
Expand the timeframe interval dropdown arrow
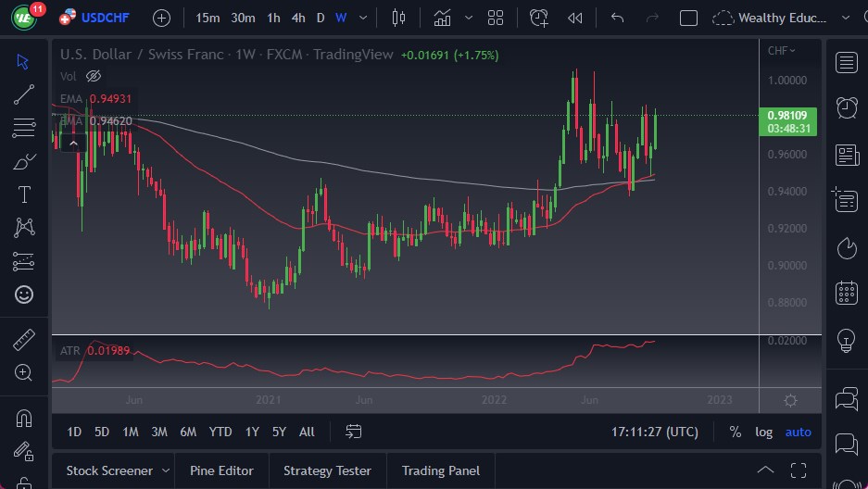click(362, 18)
